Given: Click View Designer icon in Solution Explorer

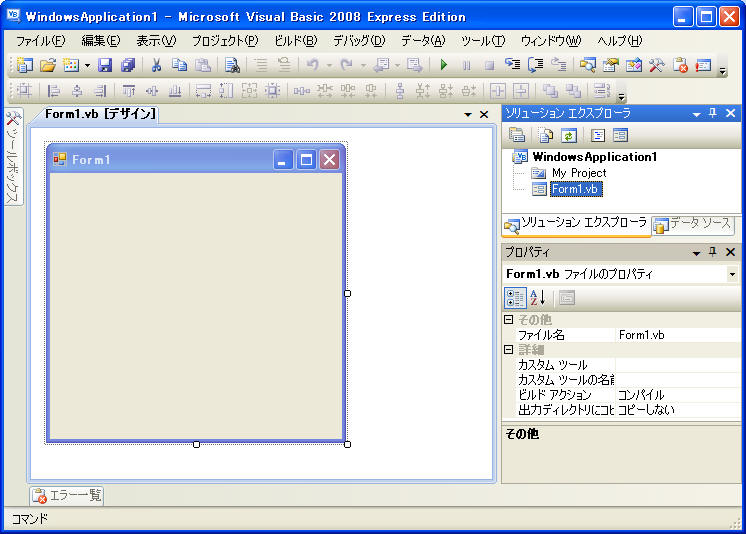Looking at the screenshot, I should coord(620,136).
